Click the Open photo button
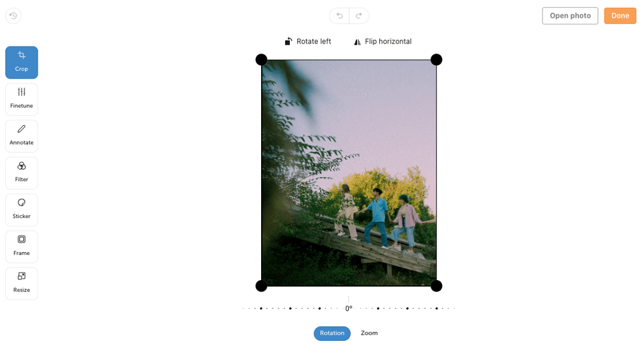This screenshot has width=644, height=345. click(570, 15)
